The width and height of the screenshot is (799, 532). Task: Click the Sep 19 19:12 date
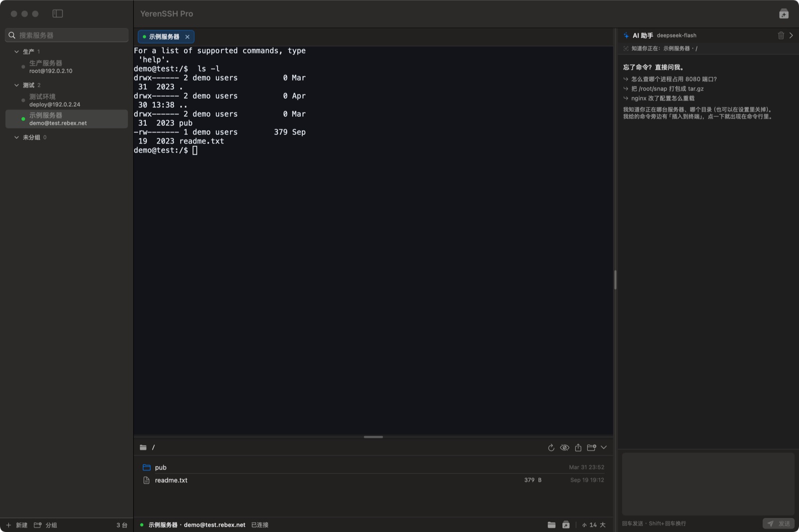pos(587,480)
